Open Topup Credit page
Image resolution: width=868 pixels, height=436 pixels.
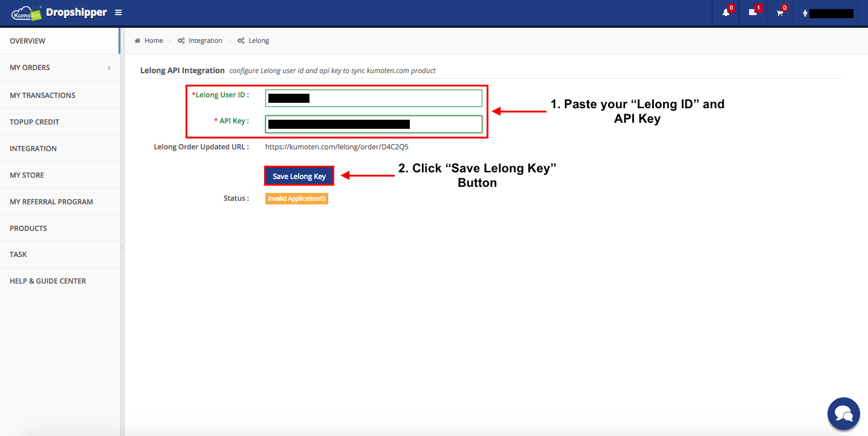click(x=60, y=122)
